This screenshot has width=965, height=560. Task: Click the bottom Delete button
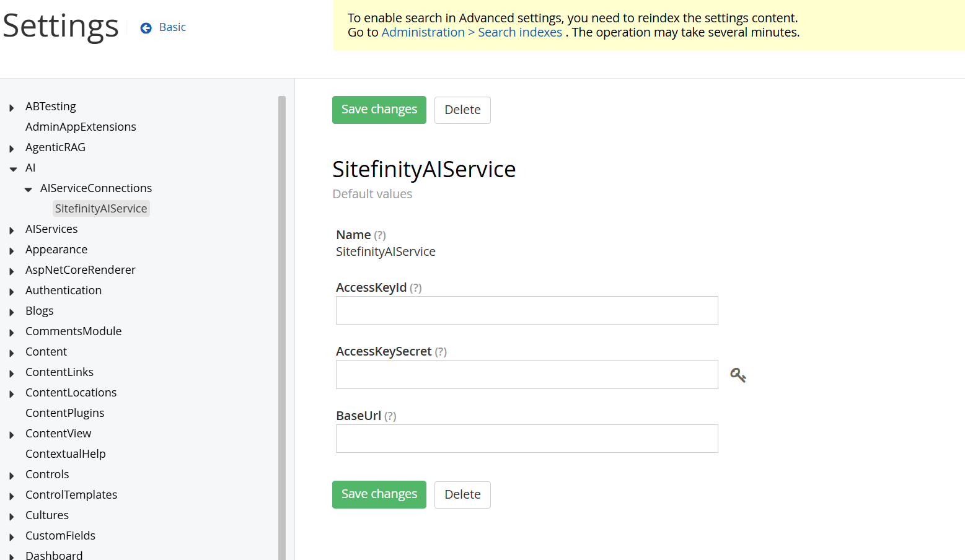point(462,495)
